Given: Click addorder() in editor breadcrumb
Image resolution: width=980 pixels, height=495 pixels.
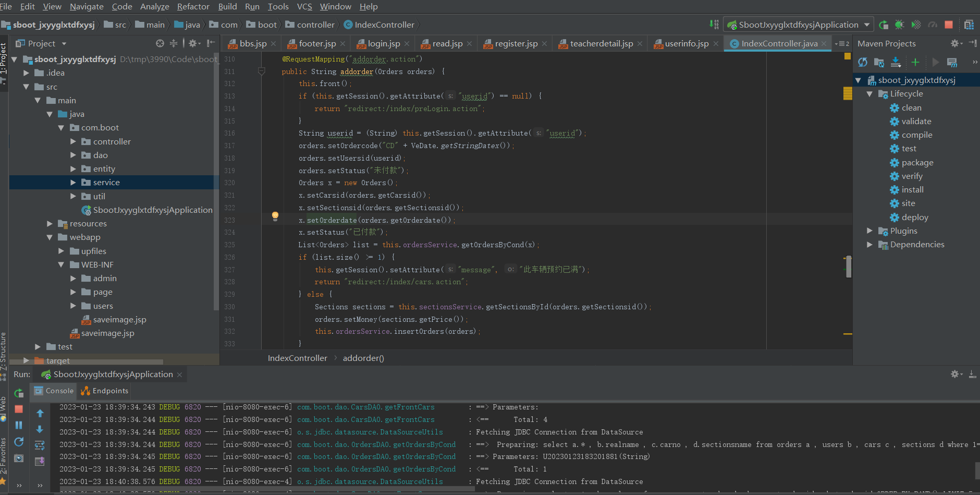Looking at the screenshot, I should 363,358.
